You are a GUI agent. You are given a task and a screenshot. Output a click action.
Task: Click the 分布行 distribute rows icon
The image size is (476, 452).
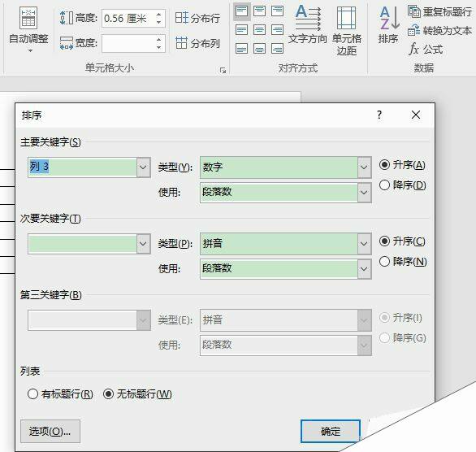pyautogui.click(x=197, y=18)
